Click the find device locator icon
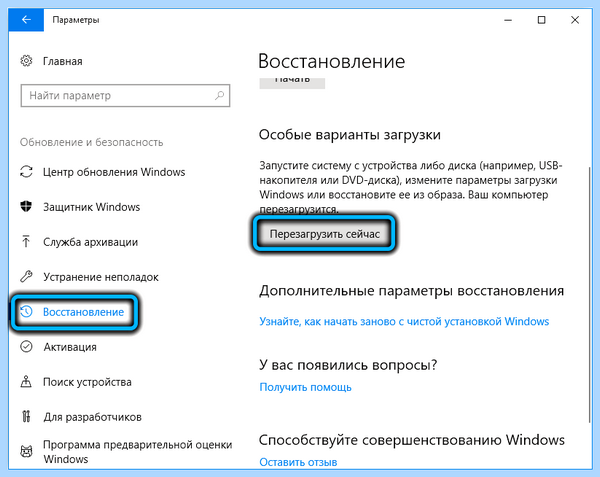The image size is (600, 477). pos(26,381)
